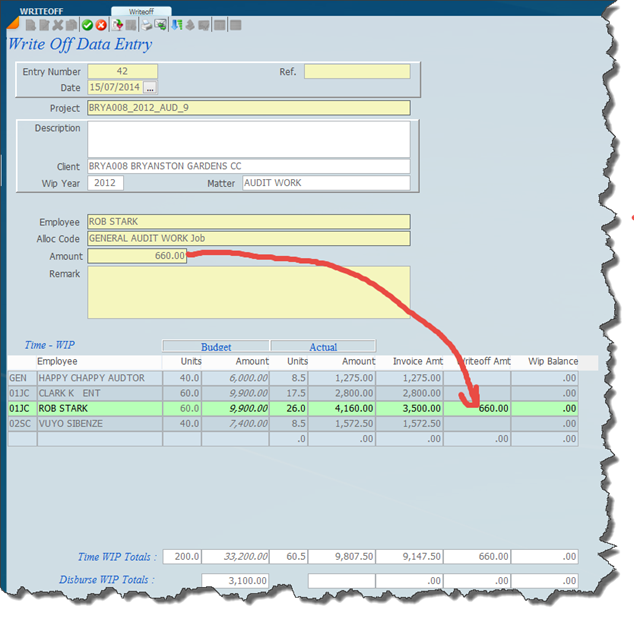Click the print preview icon beside printer
Viewport: 634px width, 619px height.
click(160, 24)
